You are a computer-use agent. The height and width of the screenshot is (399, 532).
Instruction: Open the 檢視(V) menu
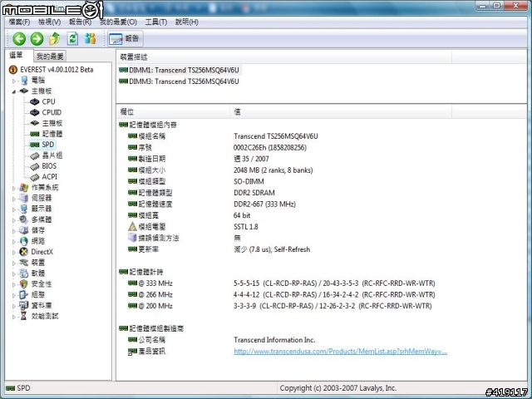tap(50, 22)
